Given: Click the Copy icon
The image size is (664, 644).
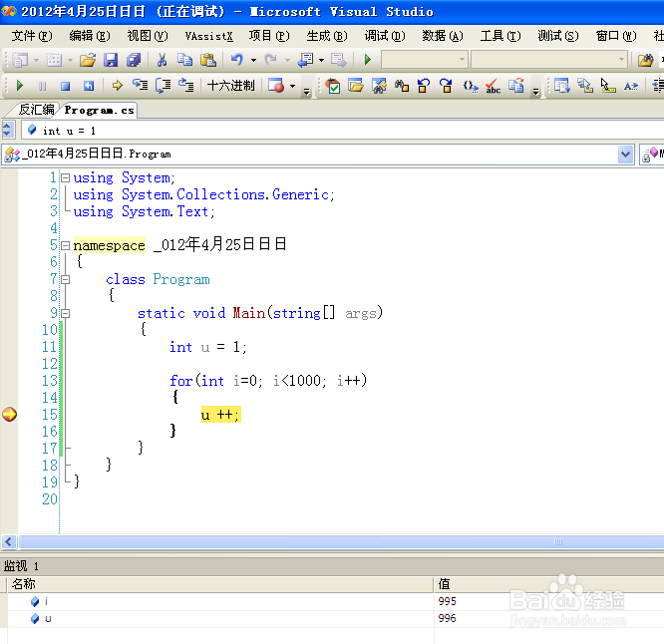Looking at the screenshot, I should click(x=184, y=60).
